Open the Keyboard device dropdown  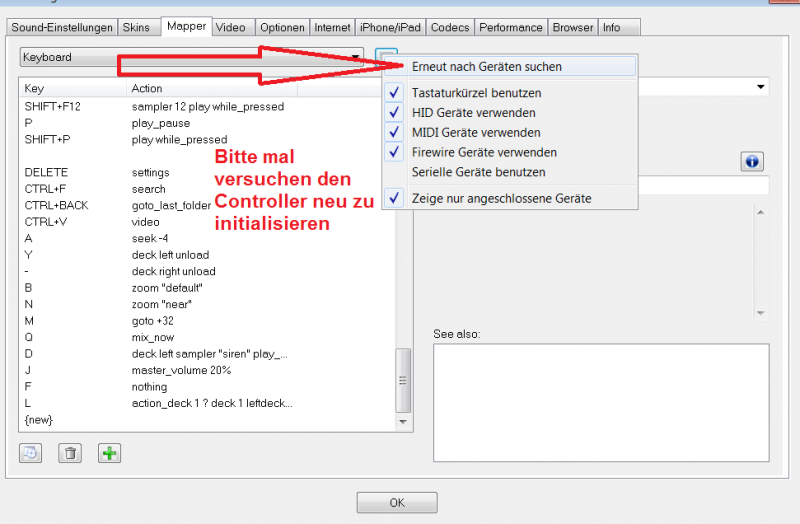[192, 57]
